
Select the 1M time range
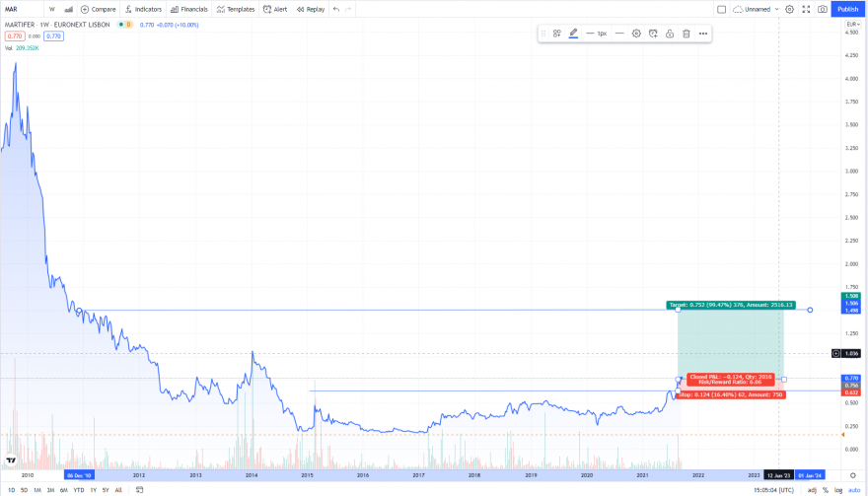click(37, 490)
